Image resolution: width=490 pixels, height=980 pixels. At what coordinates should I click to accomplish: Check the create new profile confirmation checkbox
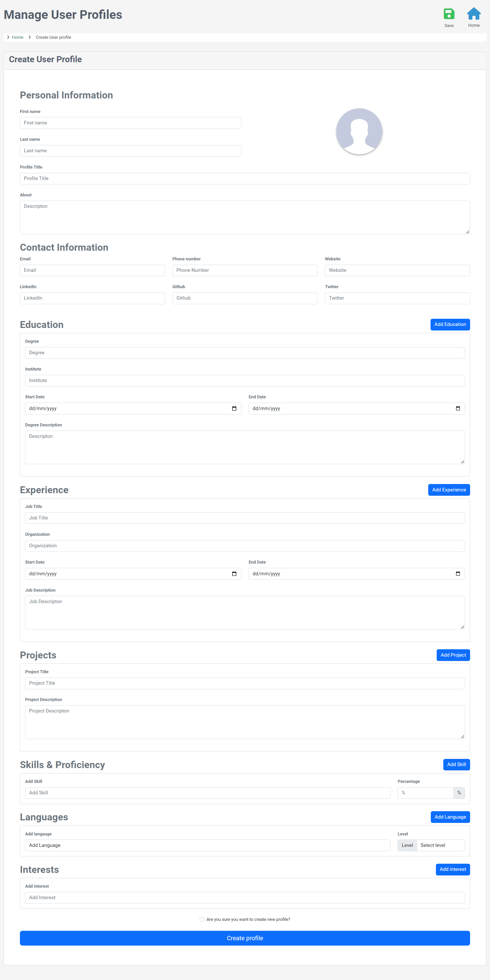pyautogui.click(x=202, y=920)
